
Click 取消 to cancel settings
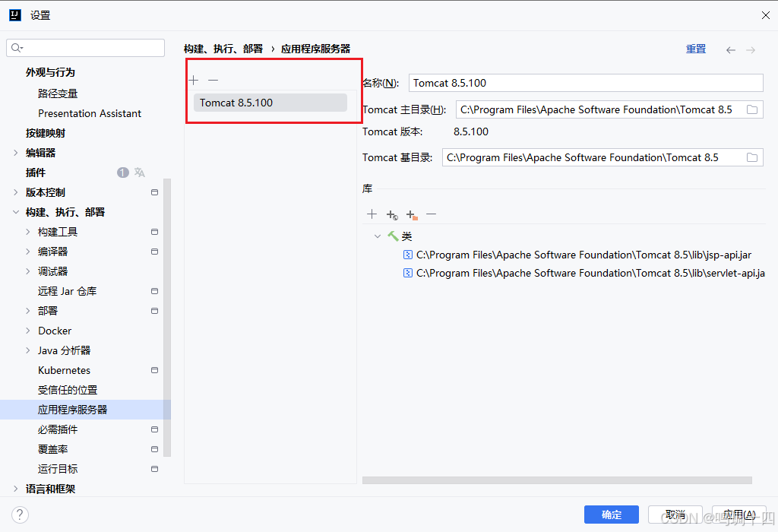pos(675,515)
